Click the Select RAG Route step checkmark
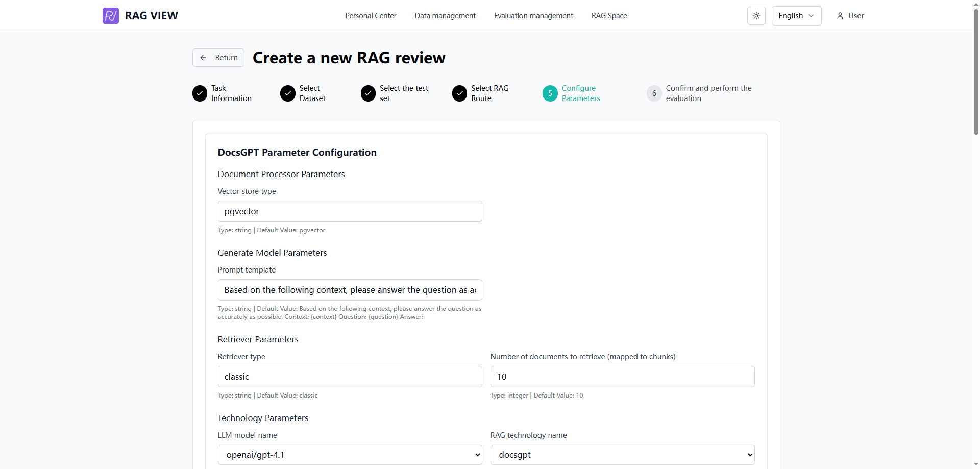The image size is (980, 469). tap(459, 93)
